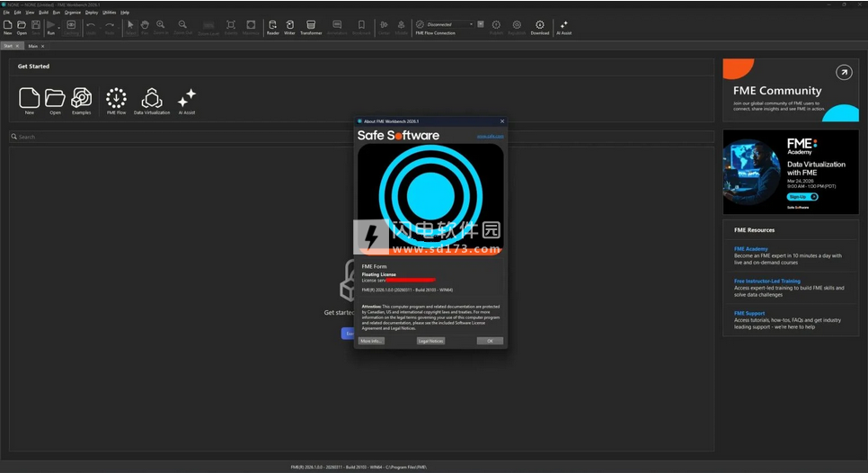Image resolution: width=868 pixels, height=473 pixels.
Task: Open the Run button dropdown arrow
Action: pyautogui.click(x=59, y=27)
